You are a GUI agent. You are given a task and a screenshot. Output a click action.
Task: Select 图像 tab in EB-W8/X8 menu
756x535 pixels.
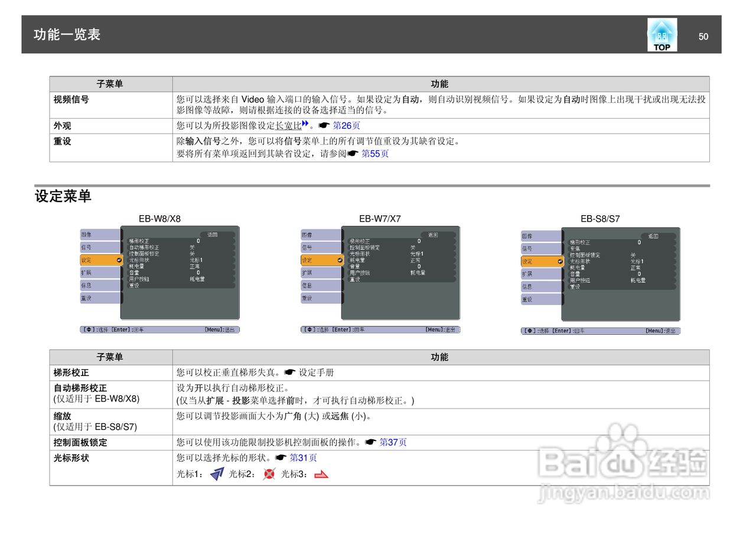pyautogui.click(x=100, y=235)
